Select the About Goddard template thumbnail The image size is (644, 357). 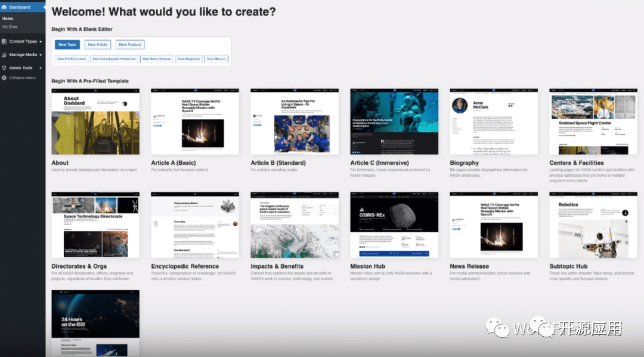[95, 122]
